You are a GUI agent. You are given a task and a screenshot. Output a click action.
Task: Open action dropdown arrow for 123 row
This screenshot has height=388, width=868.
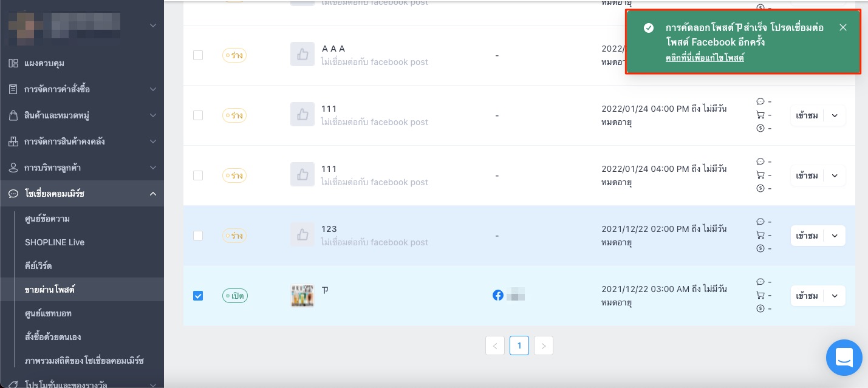[835, 236]
